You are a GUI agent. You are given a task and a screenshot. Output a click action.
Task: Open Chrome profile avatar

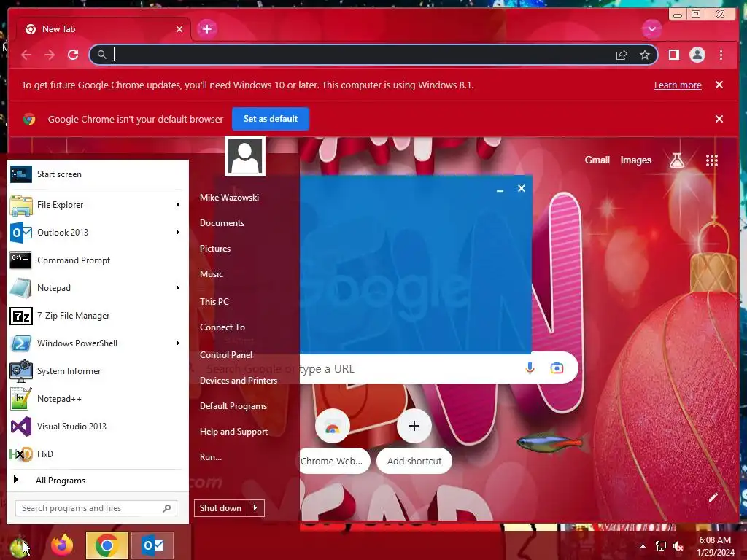click(x=697, y=55)
